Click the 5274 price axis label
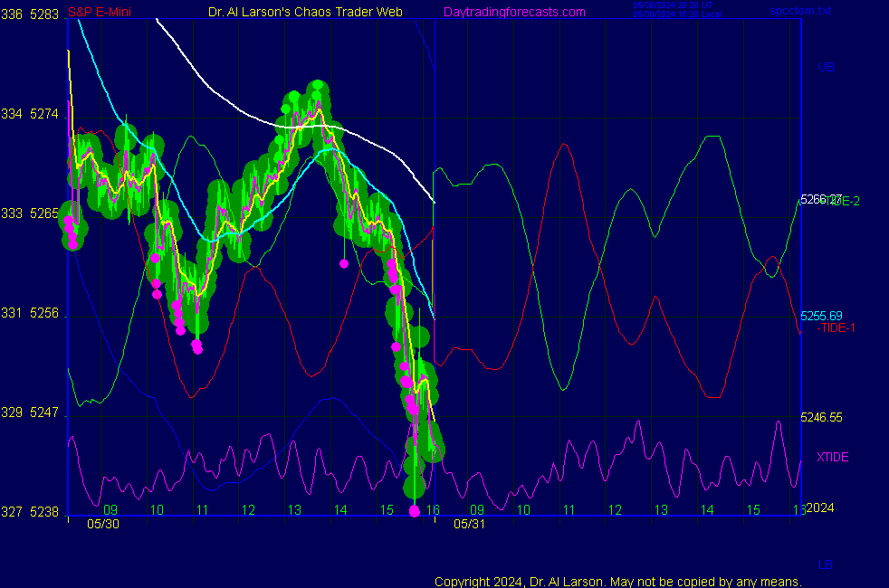The image size is (889, 588). 44,114
